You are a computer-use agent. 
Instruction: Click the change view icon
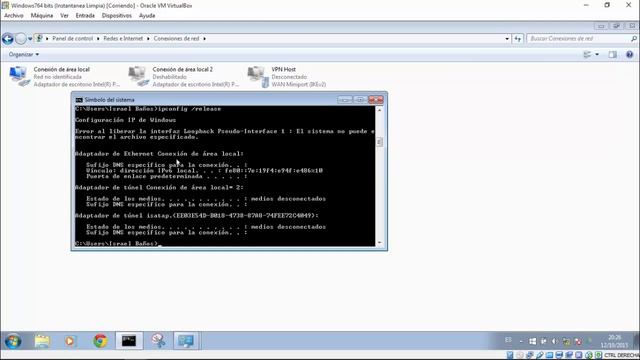pos(587,54)
